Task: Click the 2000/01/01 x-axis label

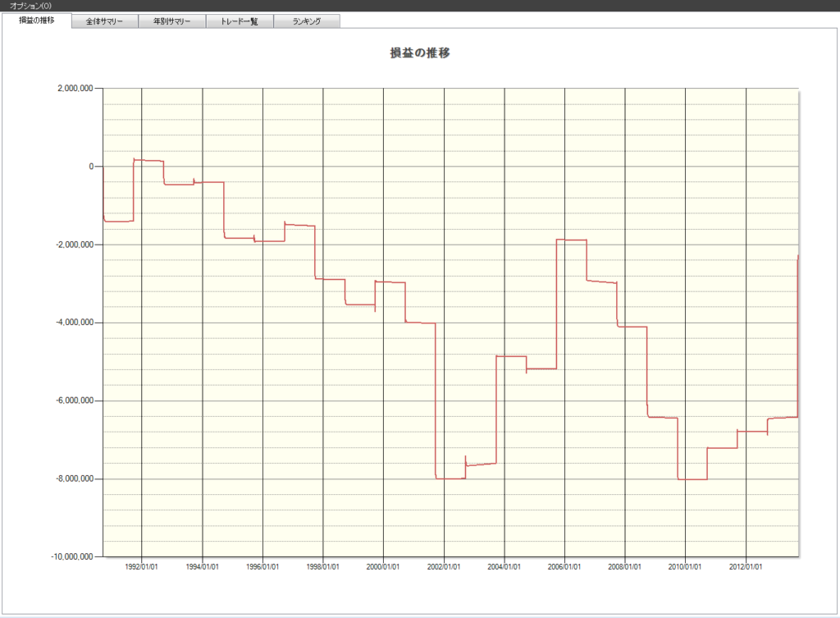Action: (383, 567)
